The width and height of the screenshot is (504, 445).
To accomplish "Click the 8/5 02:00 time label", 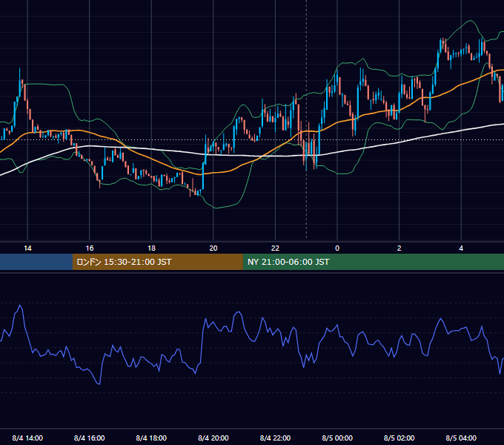I will (x=399, y=438).
